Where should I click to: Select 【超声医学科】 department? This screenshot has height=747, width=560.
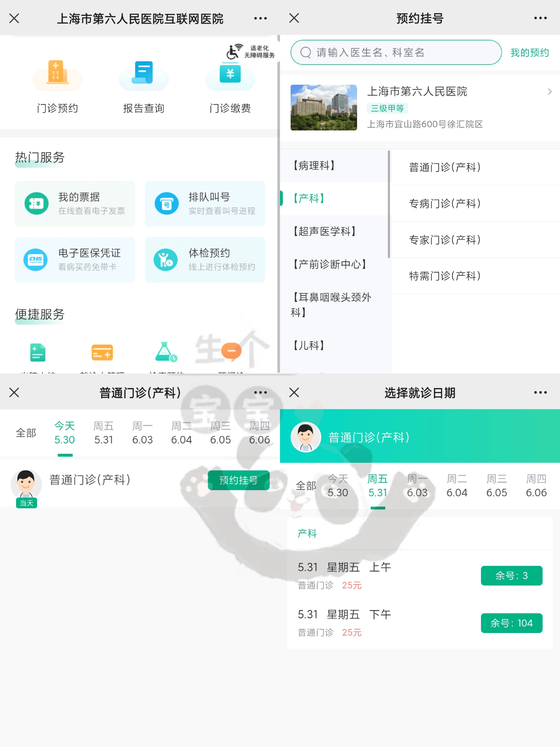coord(334,231)
